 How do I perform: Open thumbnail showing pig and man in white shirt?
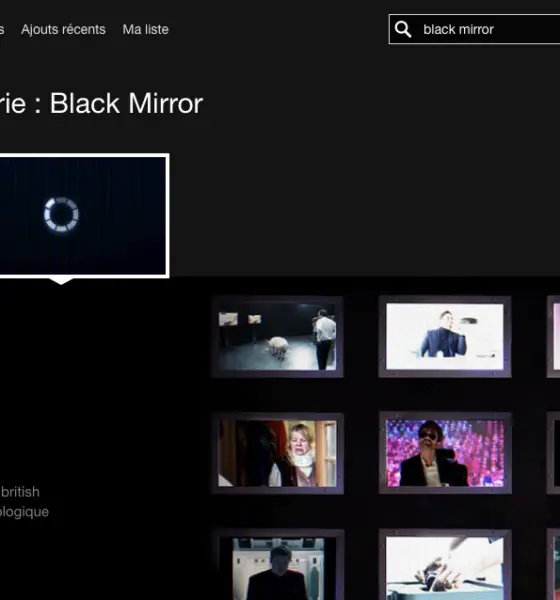click(278, 337)
